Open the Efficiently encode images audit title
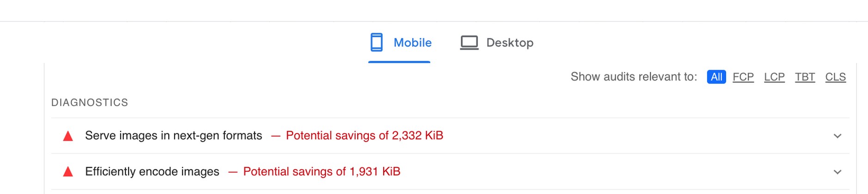Viewport: 868px width, 194px height. pyautogui.click(x=152, y=171)
